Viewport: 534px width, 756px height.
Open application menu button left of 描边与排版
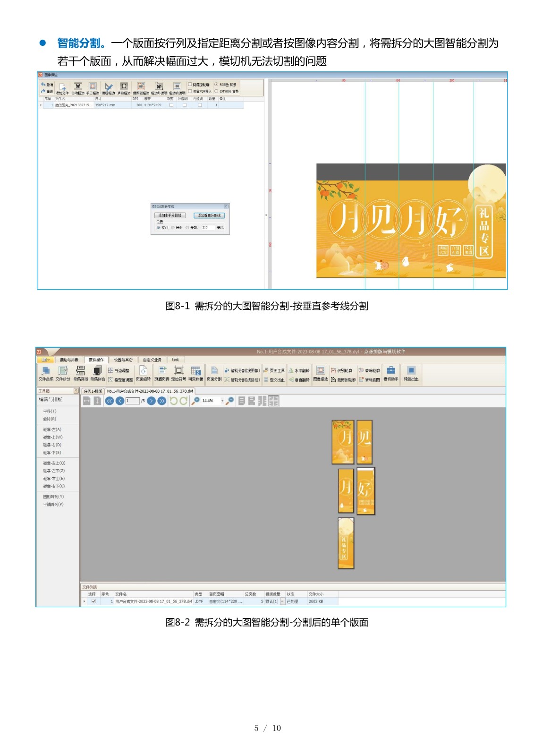point(46,360)
